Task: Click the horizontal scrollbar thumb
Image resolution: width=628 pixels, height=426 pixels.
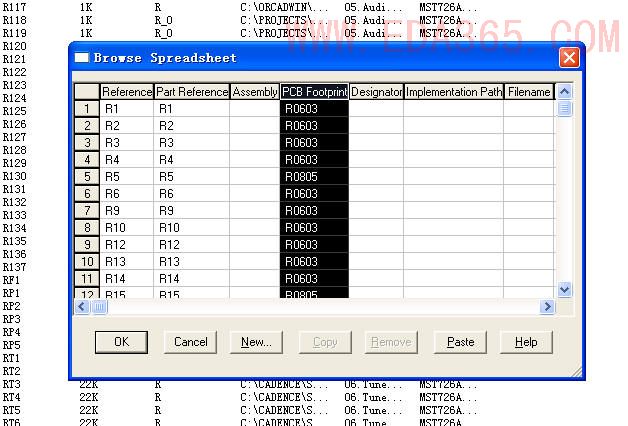Action: click(99, 307)
